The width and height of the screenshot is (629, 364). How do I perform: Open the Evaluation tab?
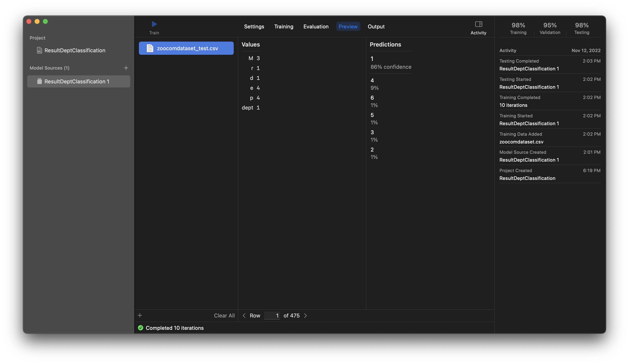(316, 27)
